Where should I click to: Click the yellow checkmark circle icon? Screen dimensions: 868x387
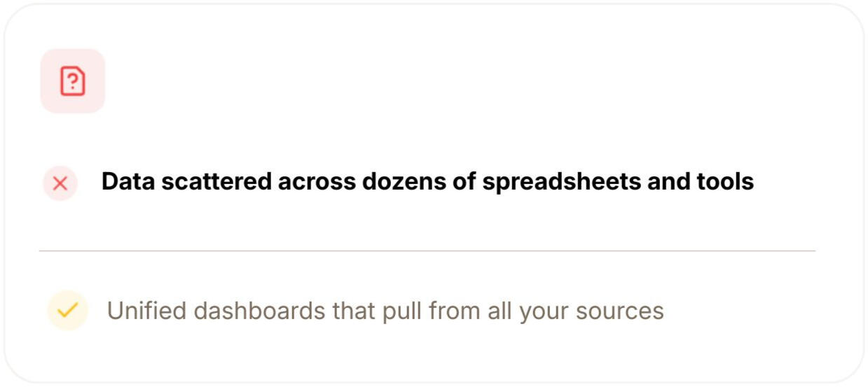67,310
